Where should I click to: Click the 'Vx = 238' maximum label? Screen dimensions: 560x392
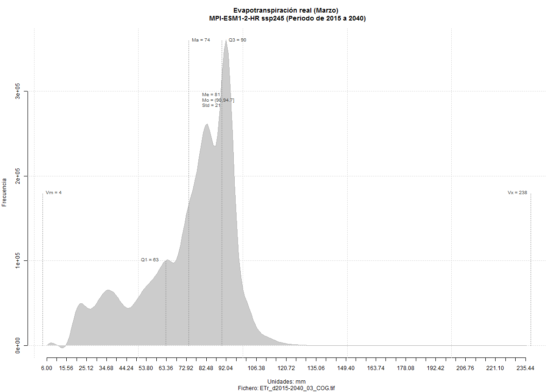click(517, 192)
